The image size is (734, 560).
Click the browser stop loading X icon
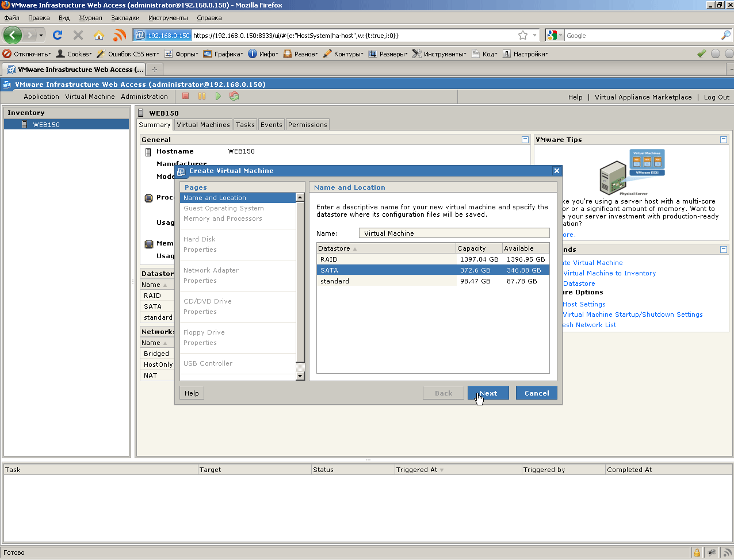(x=78, y=35)
